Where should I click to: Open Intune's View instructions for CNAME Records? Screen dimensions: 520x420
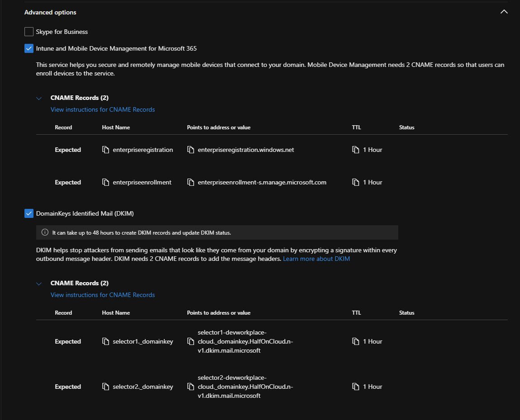(x=103, y=109)
